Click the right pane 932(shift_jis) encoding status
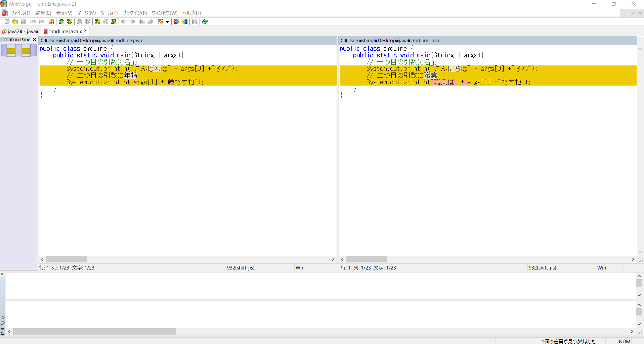644x344 pixels. 543,268
